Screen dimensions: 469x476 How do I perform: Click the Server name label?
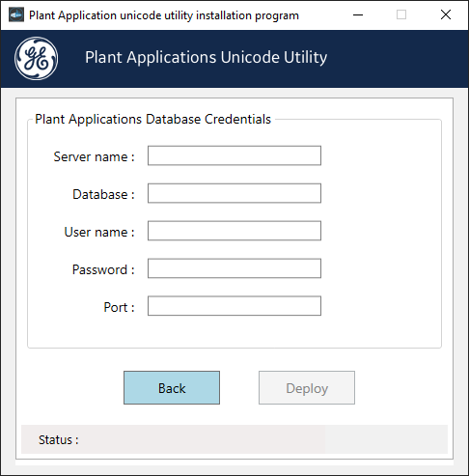pyautogui.click(x=94, y=157)
